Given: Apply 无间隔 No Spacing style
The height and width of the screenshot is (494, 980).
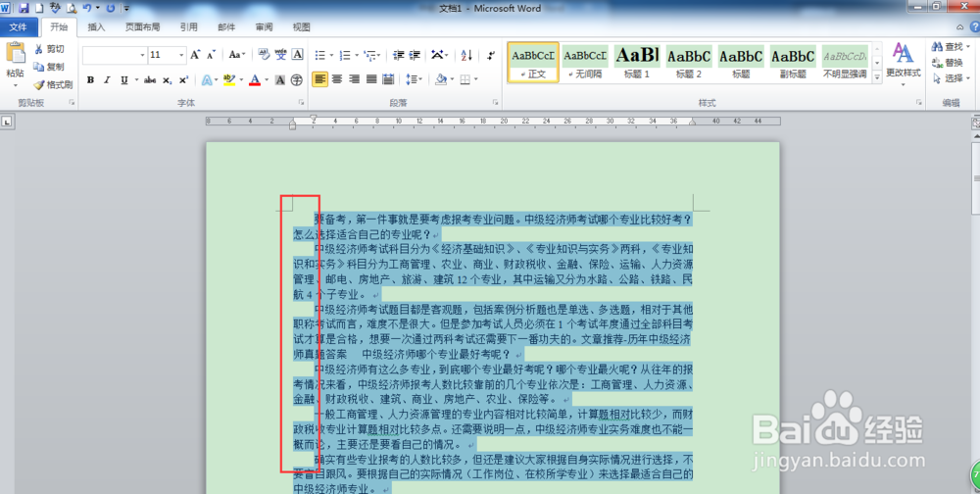Looking at the screenshot, I should pyautogui.click(x=585, y=62).
